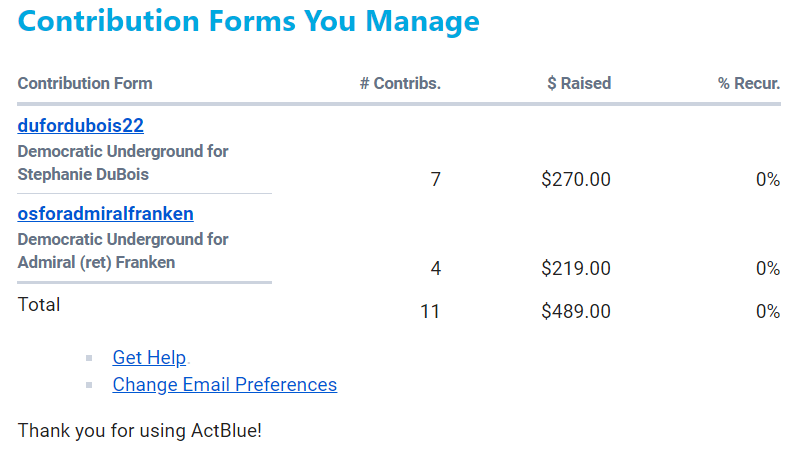The height and width of the screenshot is (451, 794).
Task: Click the Contribution Form column header
Action: pyautogui.click(x=85, y=83)
